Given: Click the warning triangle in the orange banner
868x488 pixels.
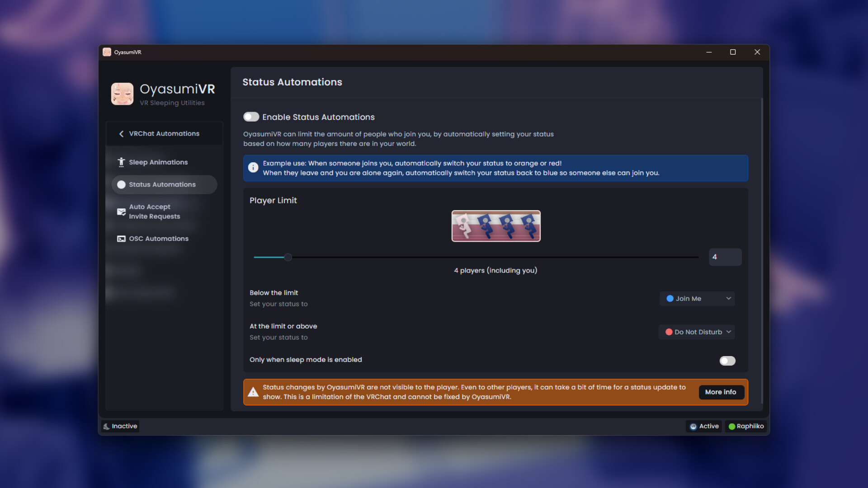Looking at the screenshot, I should coord(253,392).
